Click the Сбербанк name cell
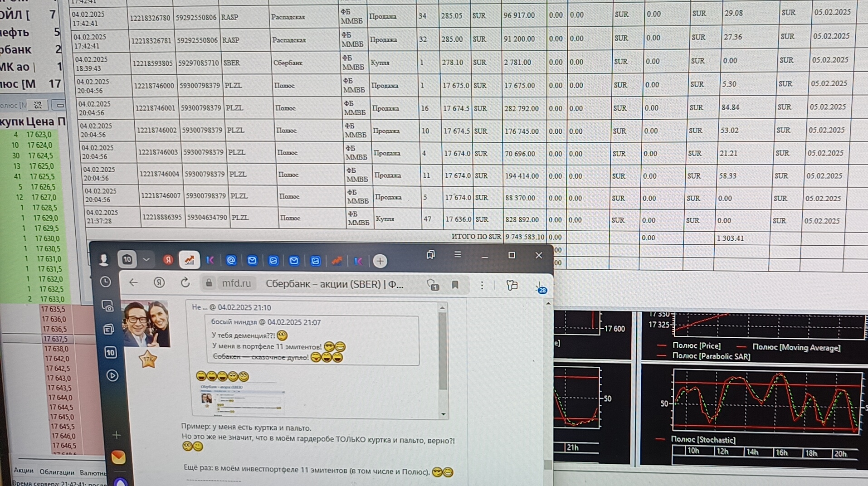Viewport: 868px width, 486px height. [288, 63]
